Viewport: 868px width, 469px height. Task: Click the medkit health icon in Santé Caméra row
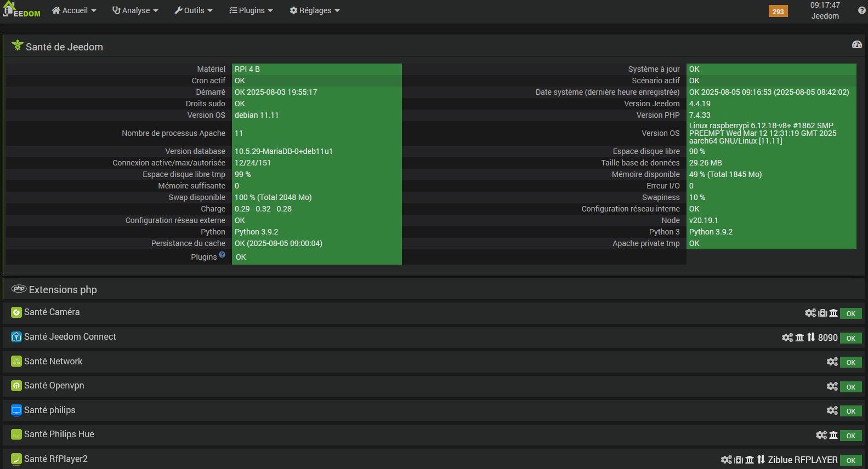[x=822, y=313]
